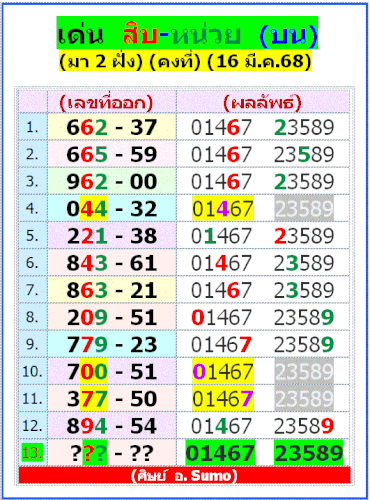Click "01467" in row 8
This screenshot has height=500, width=370.
pyautogui.click(x=221, y=317)
